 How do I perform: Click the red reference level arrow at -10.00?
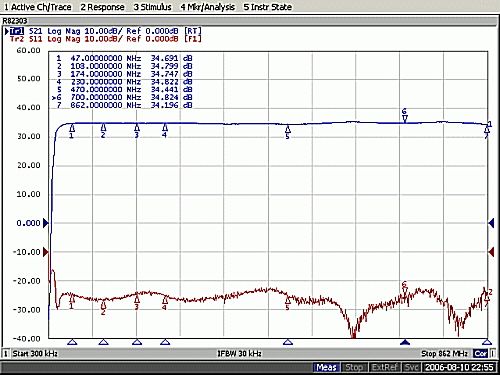click(46, 252)
